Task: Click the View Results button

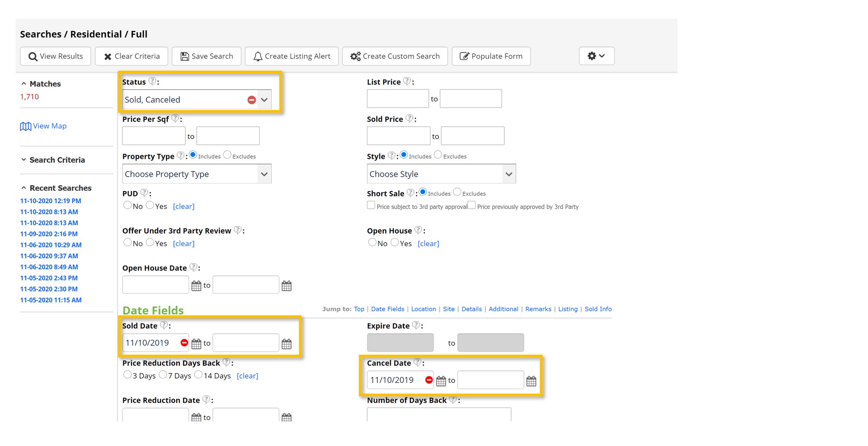Action: coord(55,56)
